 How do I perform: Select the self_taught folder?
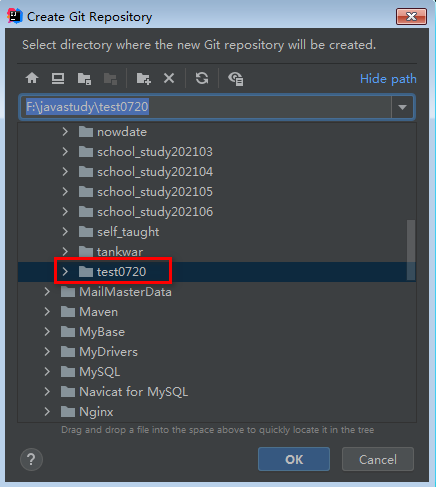(128, 232)
